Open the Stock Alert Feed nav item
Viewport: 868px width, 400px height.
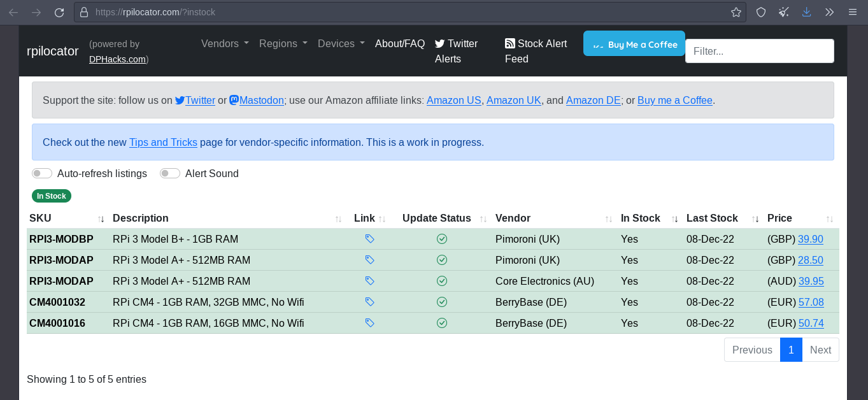(x=535, y=51)
